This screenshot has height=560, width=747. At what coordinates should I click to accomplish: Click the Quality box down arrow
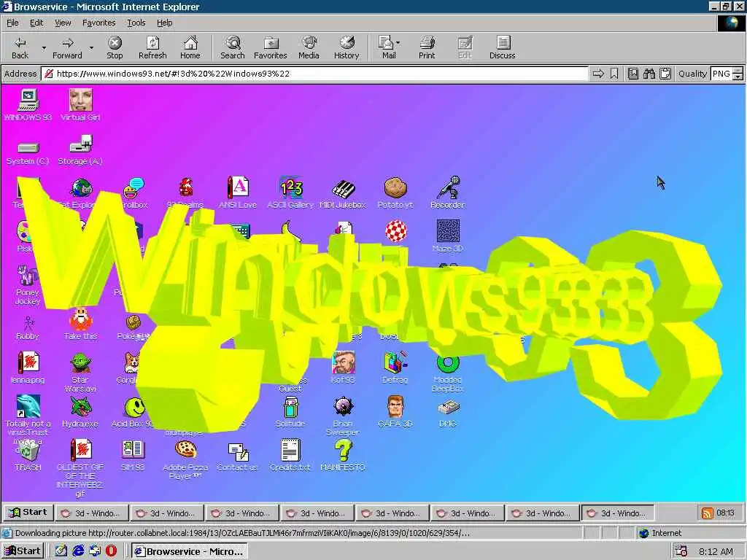pyautogui.click(x=738, y=77)
